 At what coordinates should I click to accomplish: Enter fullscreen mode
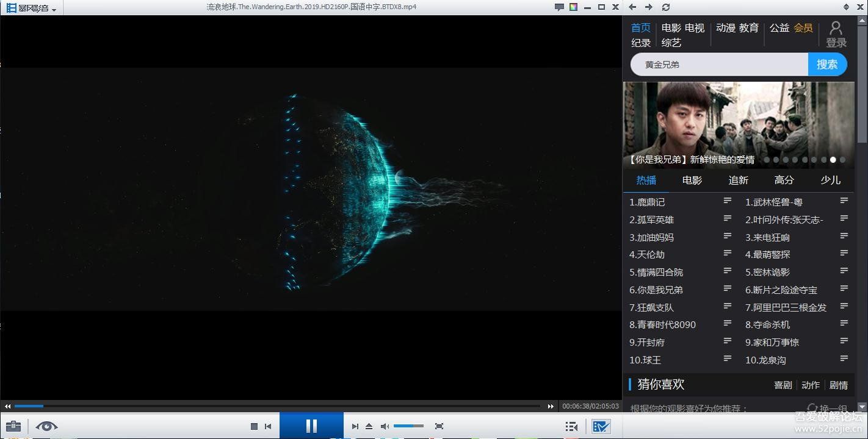click(439, 426)
